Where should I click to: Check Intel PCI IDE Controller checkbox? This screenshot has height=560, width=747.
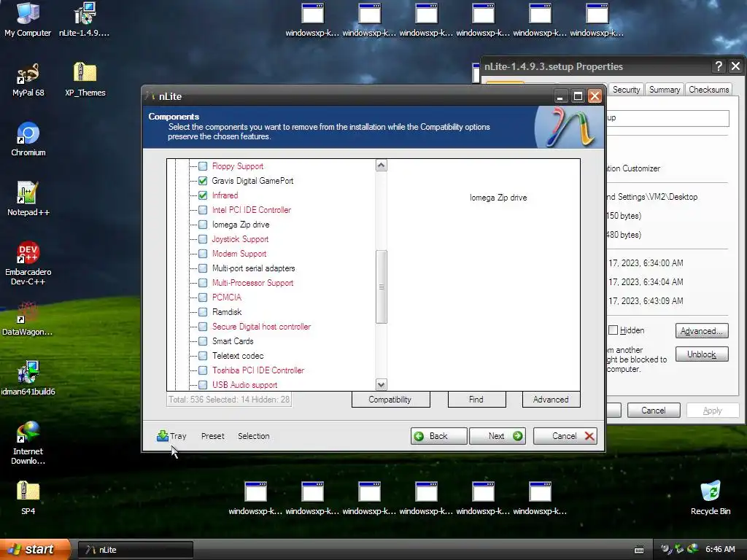(203, 210)
